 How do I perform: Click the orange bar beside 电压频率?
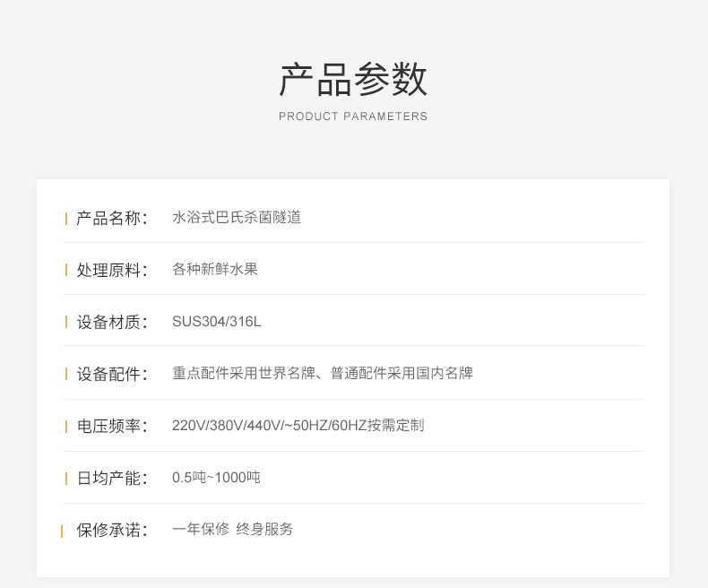coord(66,427)
